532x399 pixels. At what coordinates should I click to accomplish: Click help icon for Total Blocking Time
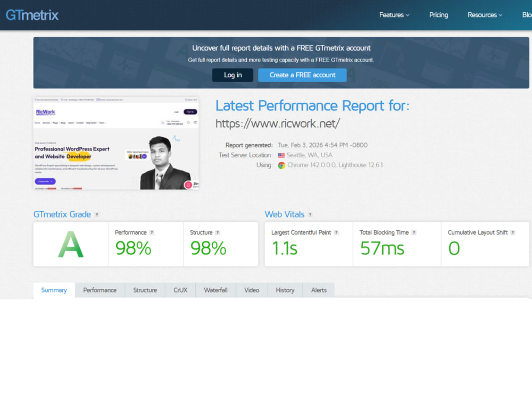click(x=413, y=232)
